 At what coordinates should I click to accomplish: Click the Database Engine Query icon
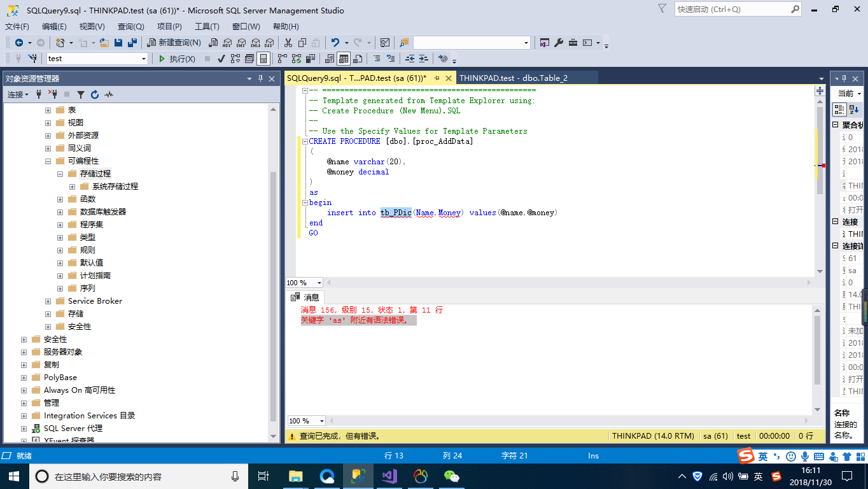(x=213, y=43)
